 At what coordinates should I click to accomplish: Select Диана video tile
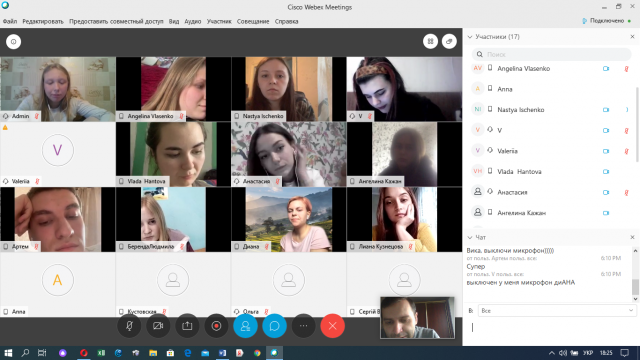click(x=289, y=219)
